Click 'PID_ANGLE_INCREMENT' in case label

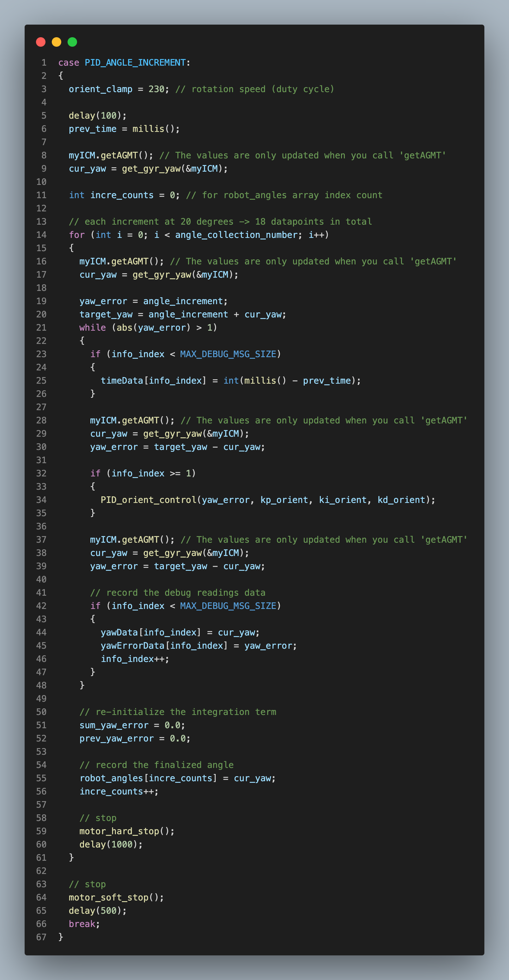[135, 63]
